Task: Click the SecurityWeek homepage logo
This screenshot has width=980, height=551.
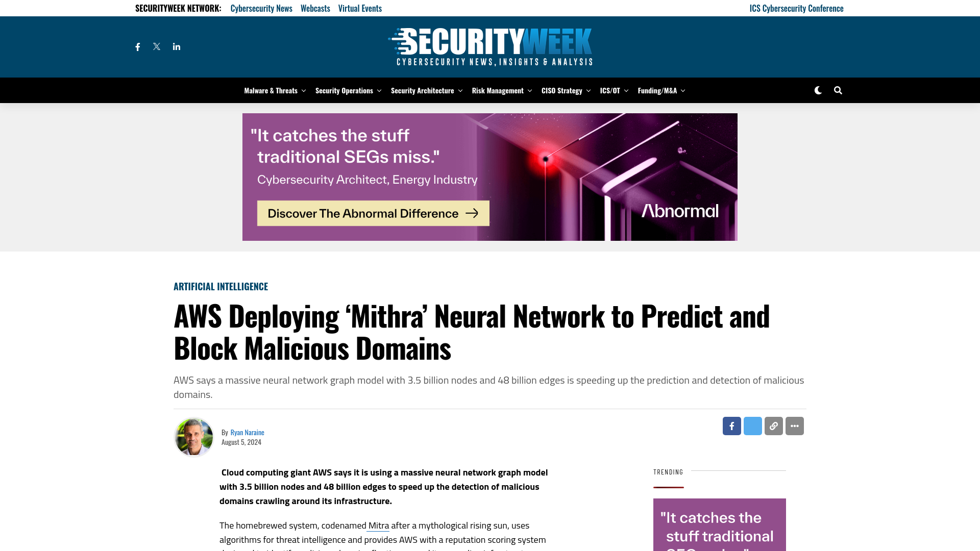Action: (x=489, y=46)
